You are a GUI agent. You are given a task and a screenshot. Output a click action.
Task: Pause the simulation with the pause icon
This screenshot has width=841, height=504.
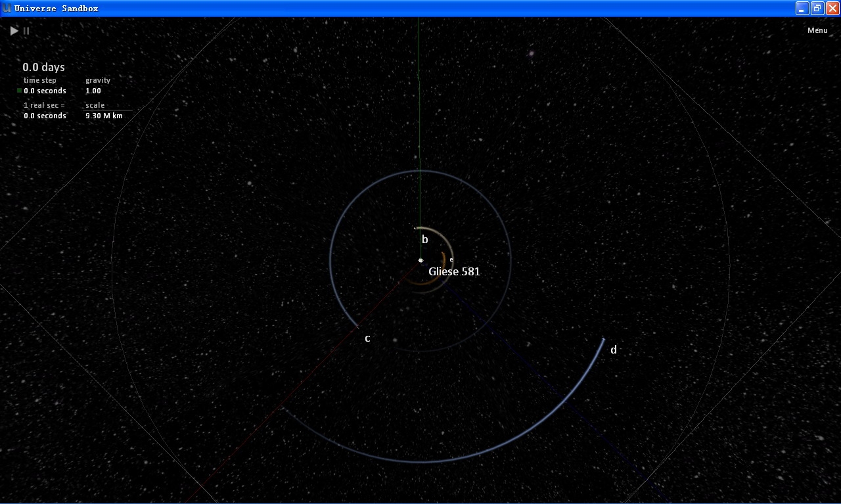point(26,30)
